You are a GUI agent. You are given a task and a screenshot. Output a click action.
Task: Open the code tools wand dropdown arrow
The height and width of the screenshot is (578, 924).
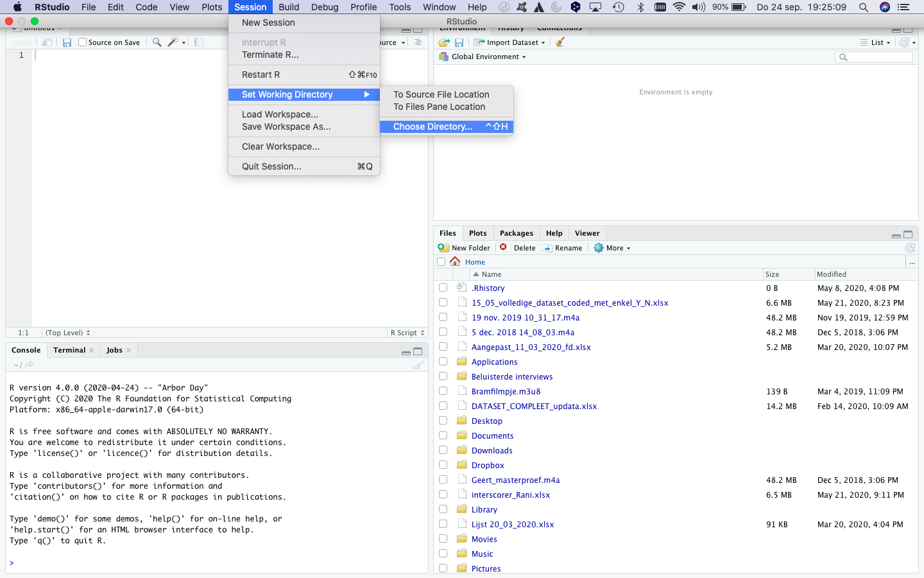pyautogui.click(x=184, y=43)
